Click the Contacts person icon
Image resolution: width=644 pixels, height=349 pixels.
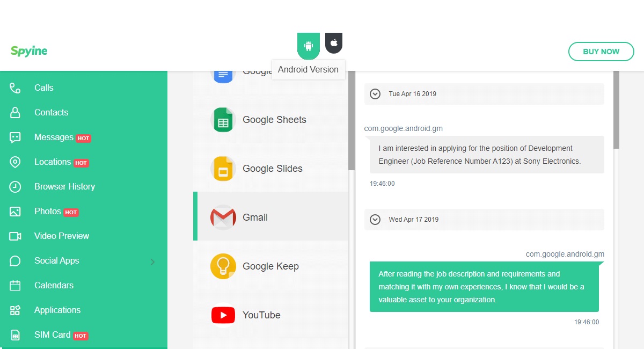click(15, 113)
